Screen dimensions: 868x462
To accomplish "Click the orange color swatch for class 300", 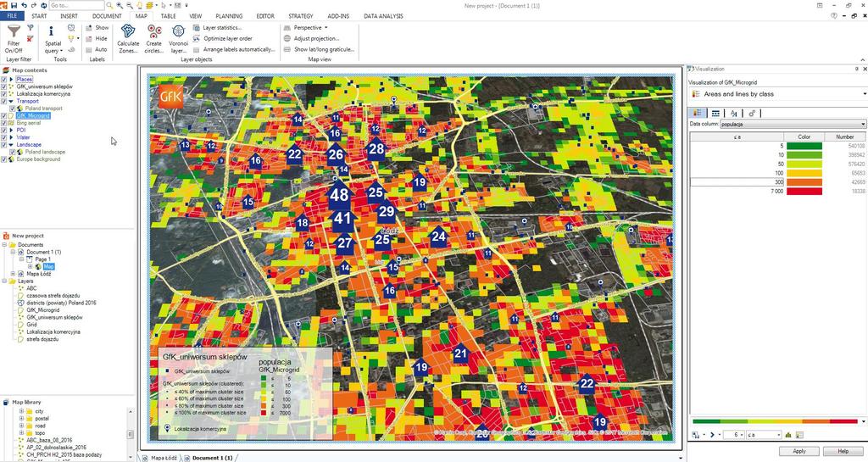I will coord(804,182).
